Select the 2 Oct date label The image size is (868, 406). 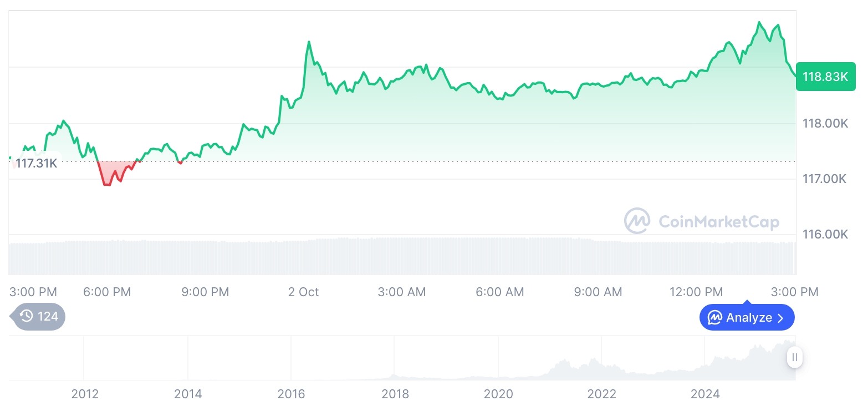[x=303, y=292]
